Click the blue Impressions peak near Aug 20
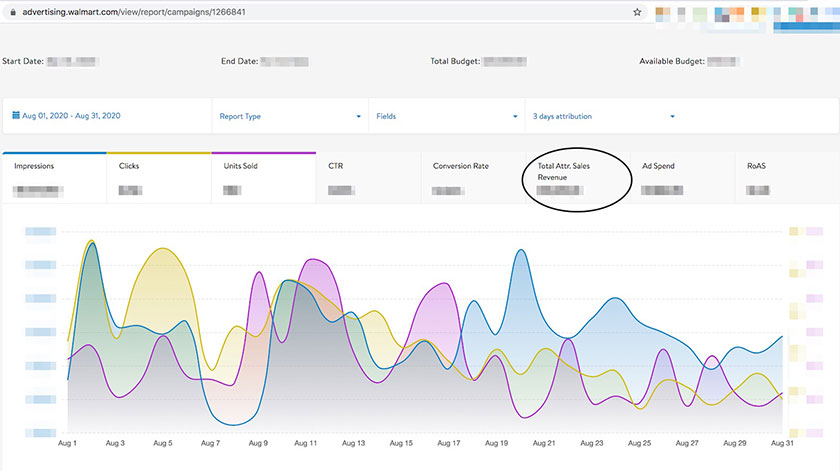Screen dimensions: 840x471 point(520,250)
